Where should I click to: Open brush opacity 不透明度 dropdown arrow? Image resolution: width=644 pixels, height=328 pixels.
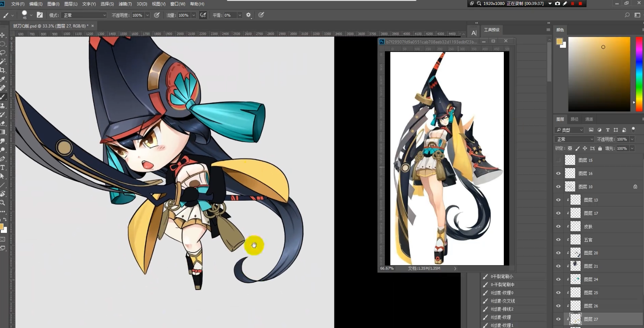[147, 15]
